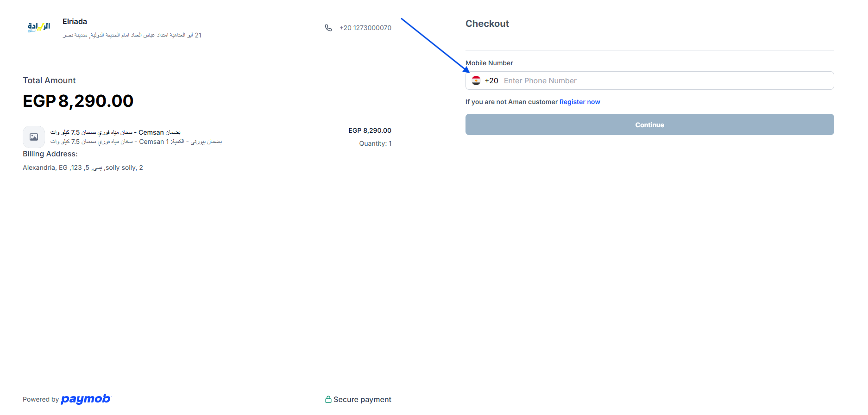
Task: Click the merchant phone number +20 1273000070
Action: pos(365,28)
